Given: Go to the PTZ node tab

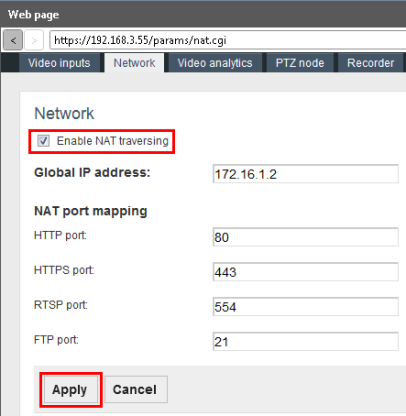Looking at the screenshot, I should pos(300,63).
